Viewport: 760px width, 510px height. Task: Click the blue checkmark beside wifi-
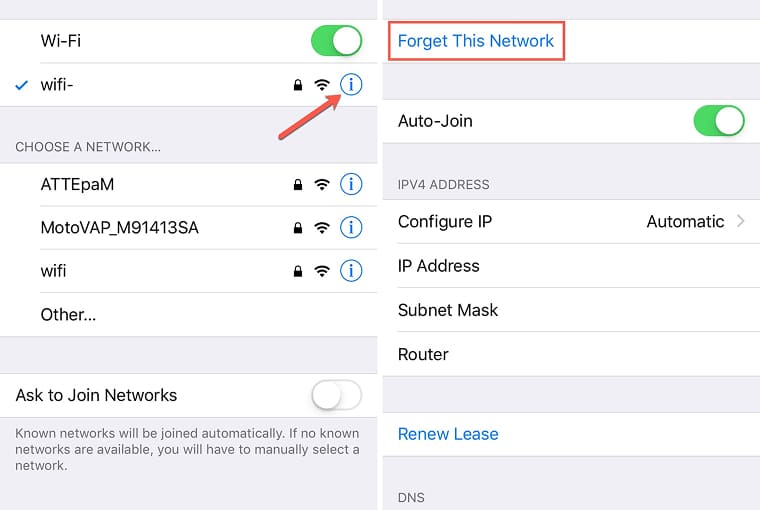tap(21, 85)
